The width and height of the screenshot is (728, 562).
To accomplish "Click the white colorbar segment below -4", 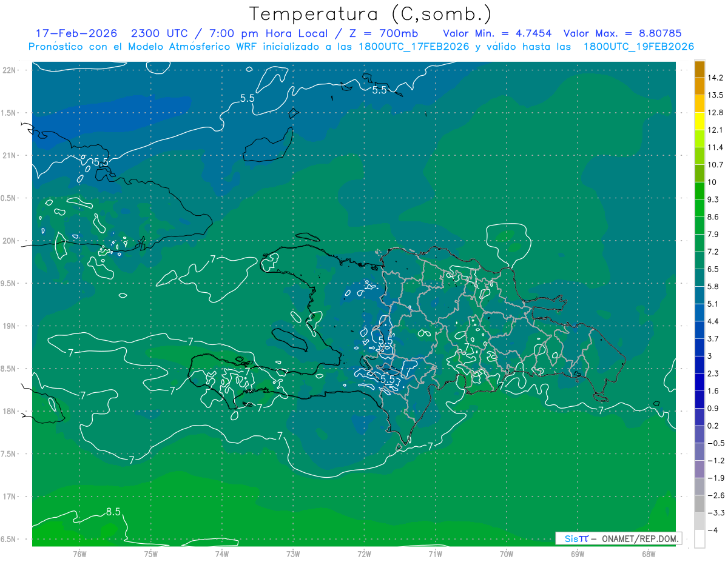I will tap(699, 539).
